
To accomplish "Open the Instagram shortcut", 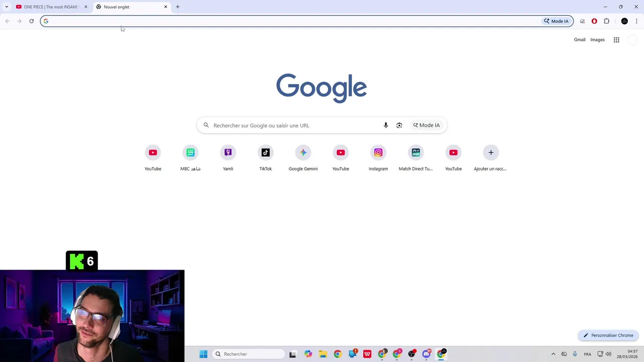I will click(x=378, y=158).
